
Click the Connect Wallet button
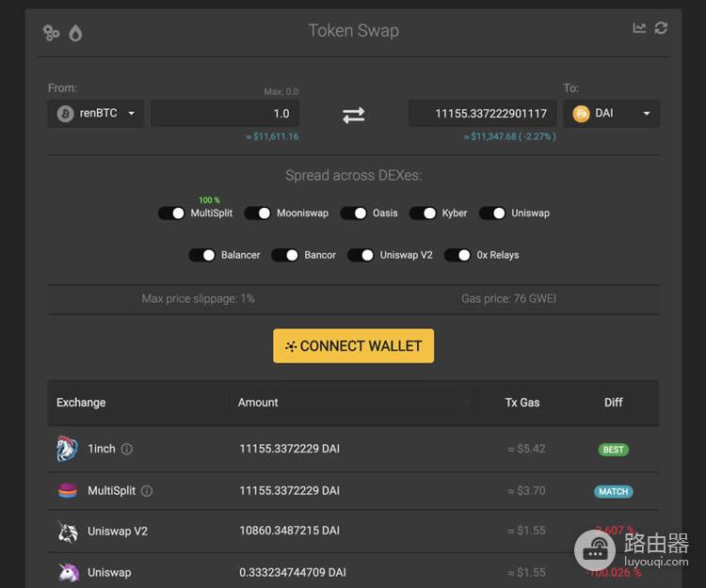coord(353,345)
